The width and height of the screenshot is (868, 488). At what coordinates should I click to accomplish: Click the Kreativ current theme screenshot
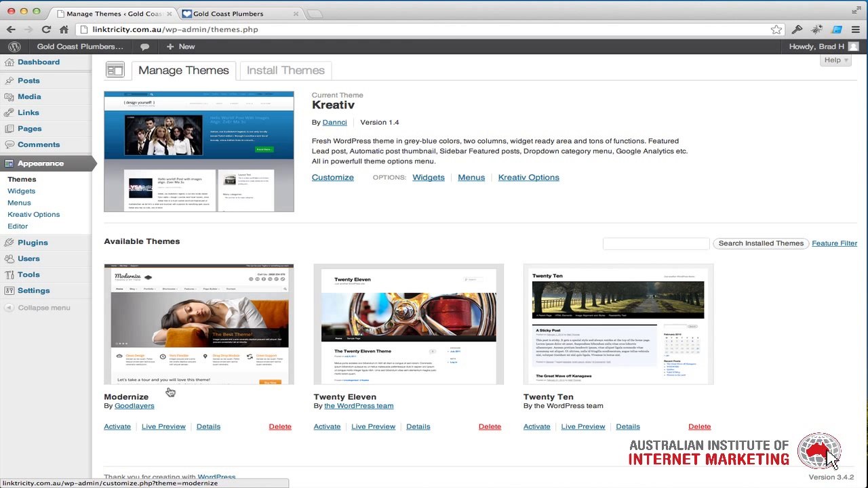(x=199, y=152)
